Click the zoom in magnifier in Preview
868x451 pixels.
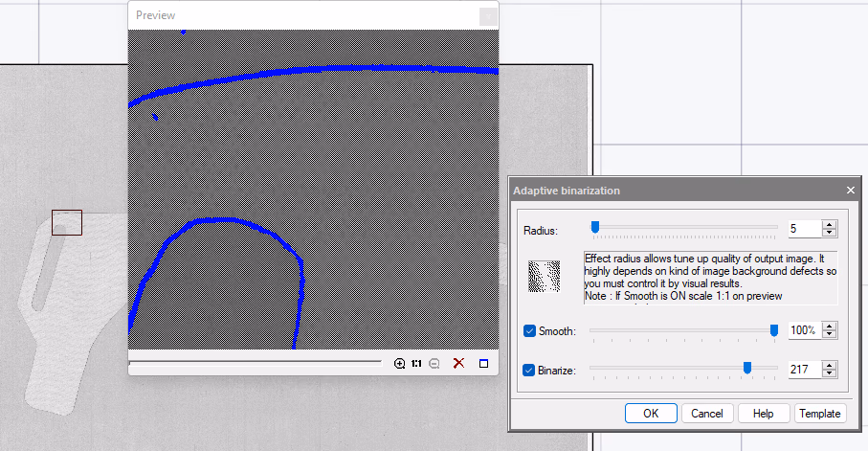tap(399, 364)
